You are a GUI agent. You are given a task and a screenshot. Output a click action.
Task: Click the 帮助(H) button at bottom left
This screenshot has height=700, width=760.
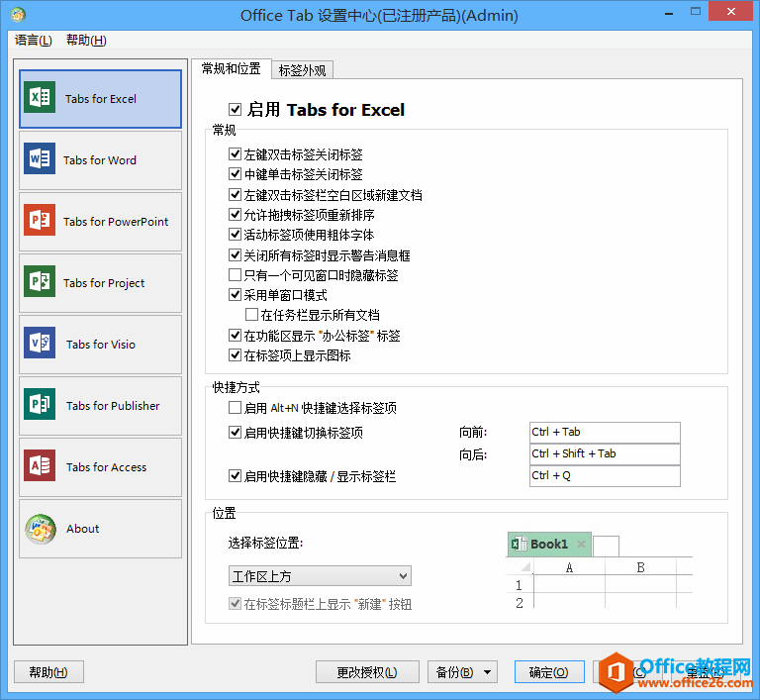(x=48, y=672)
